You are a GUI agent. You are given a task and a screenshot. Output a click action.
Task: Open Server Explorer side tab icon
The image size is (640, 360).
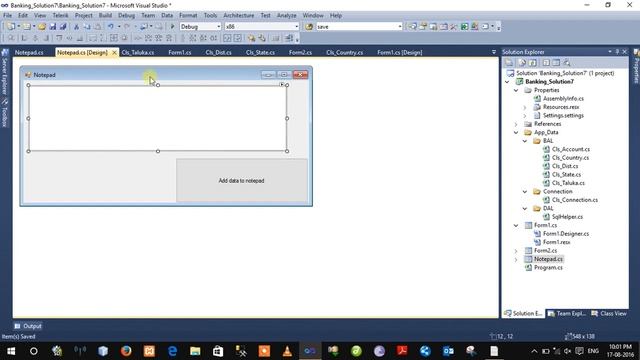coord(5,53)
